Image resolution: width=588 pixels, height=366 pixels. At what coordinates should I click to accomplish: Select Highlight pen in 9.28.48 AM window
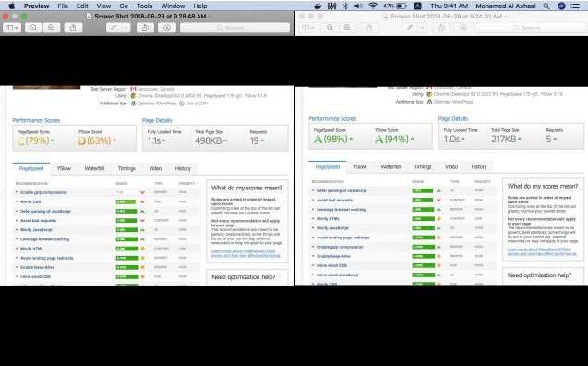coord(114,28)
